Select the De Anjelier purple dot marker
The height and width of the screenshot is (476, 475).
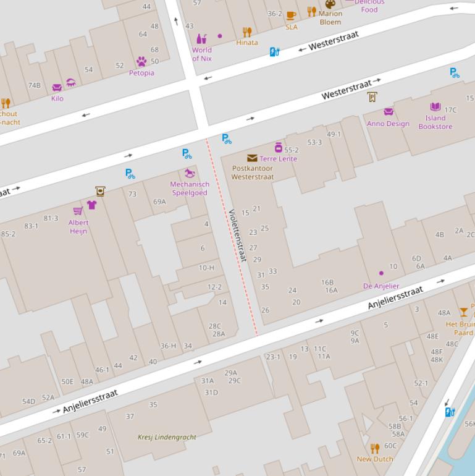381,273
